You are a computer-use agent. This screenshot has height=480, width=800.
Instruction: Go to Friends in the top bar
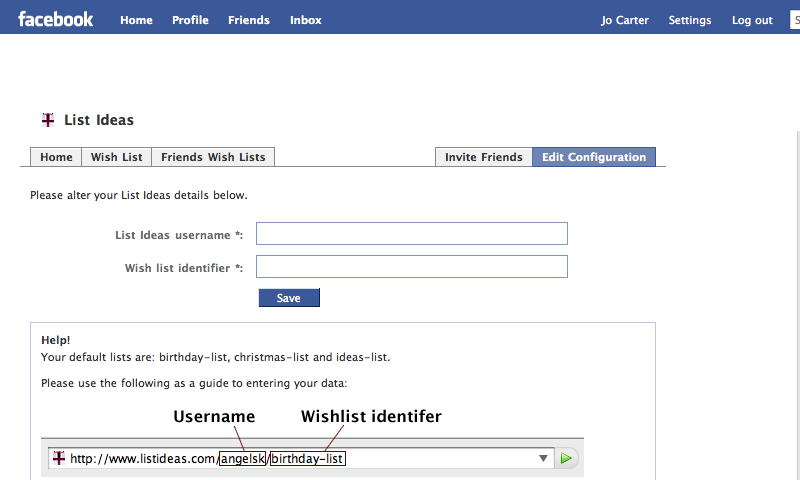click(x=249, y=20)
